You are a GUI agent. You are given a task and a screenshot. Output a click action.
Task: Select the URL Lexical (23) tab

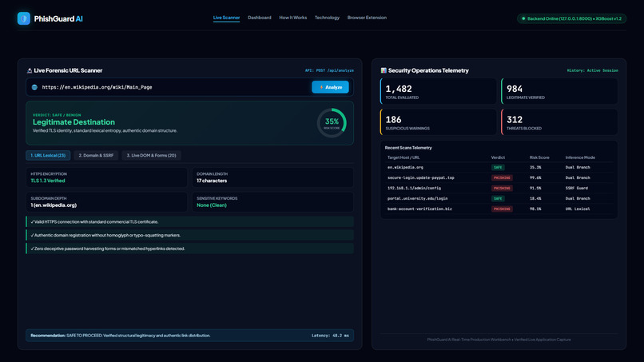[x=48, y=155]
